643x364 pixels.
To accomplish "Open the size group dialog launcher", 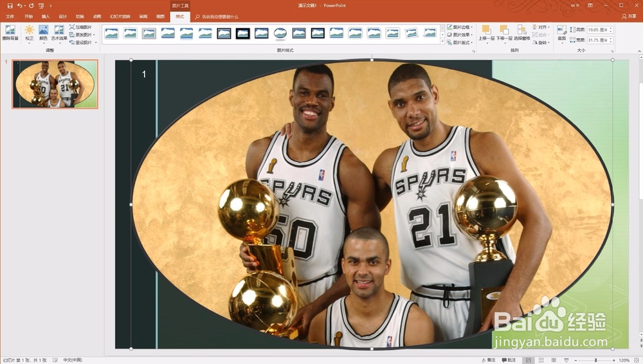I will pos(612,51).
